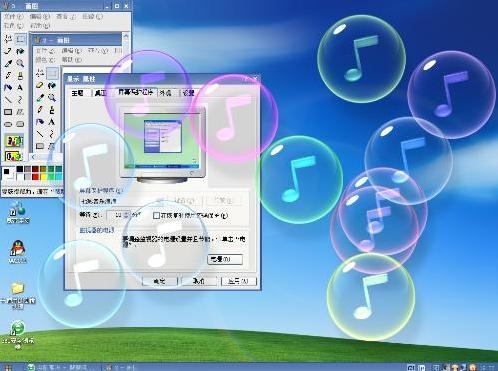
Task: Choose the Brush tool in outer Paint toolbox
Action: 20,76
